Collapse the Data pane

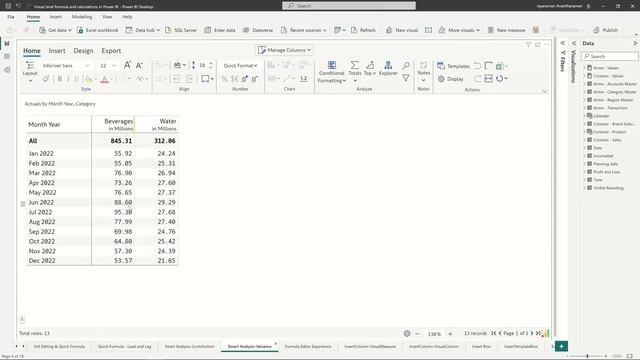(635, 43)
